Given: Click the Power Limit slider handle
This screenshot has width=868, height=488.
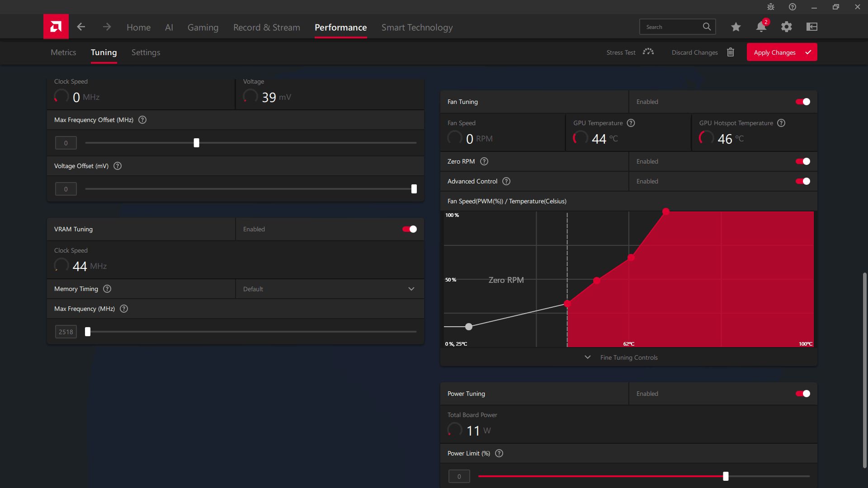Looking at the screenshot, I should pyautogui.click(x=726, y=476).
